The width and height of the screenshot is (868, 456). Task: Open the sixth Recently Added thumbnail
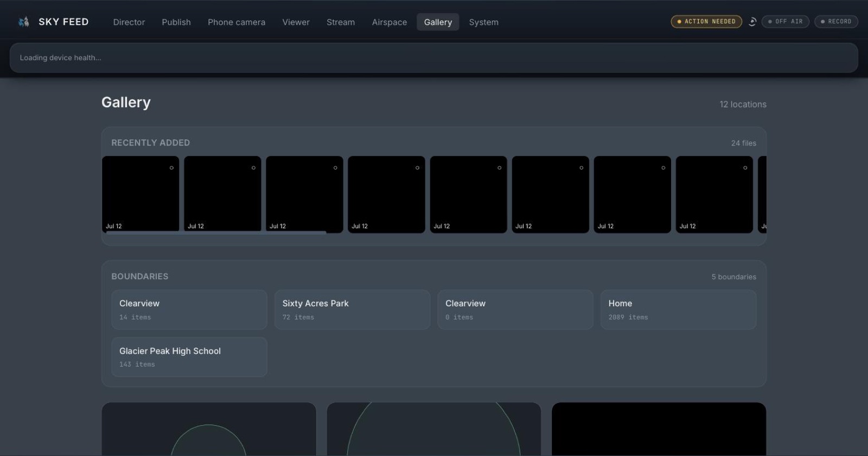(550, 194)
